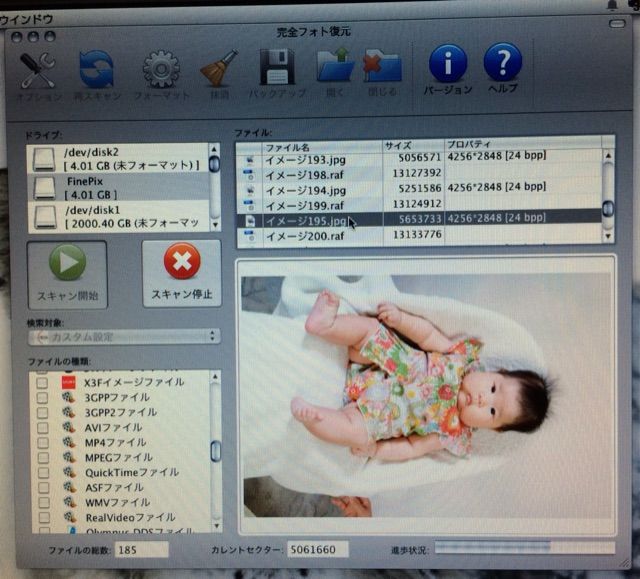
Task: Click the AVIファイル type icon
Action: pyautogui.click(x=69, y=427)
